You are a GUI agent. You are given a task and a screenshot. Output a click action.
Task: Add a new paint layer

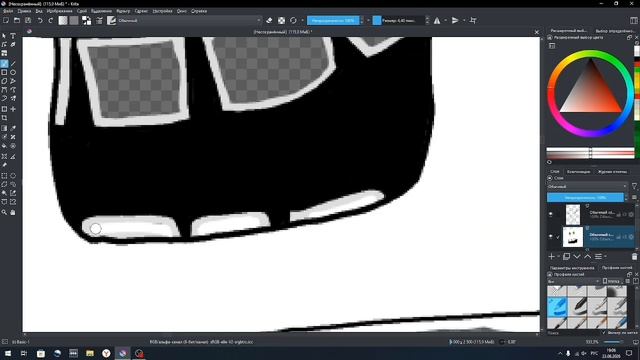pyautogui.click(x=551, y=256)
